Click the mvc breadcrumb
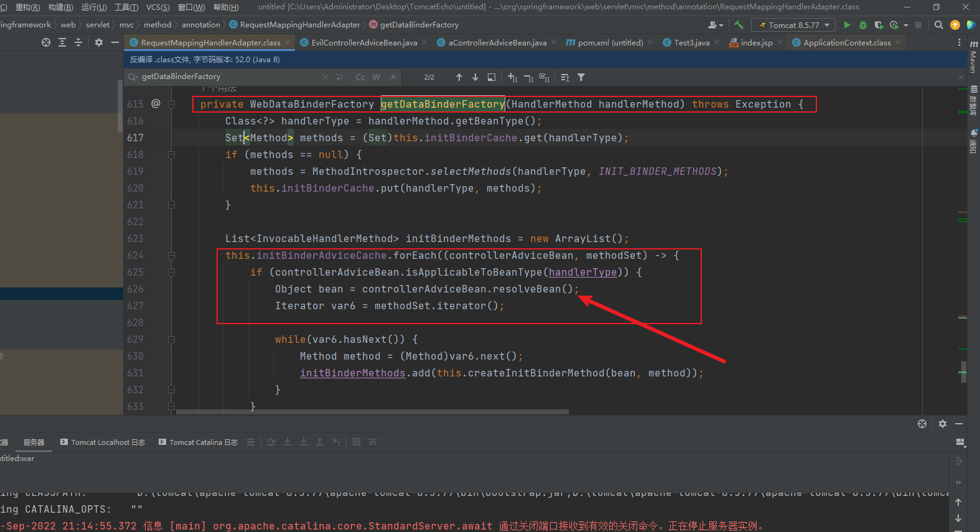Viewport: 980px width, 532px height. pos(126,25)
